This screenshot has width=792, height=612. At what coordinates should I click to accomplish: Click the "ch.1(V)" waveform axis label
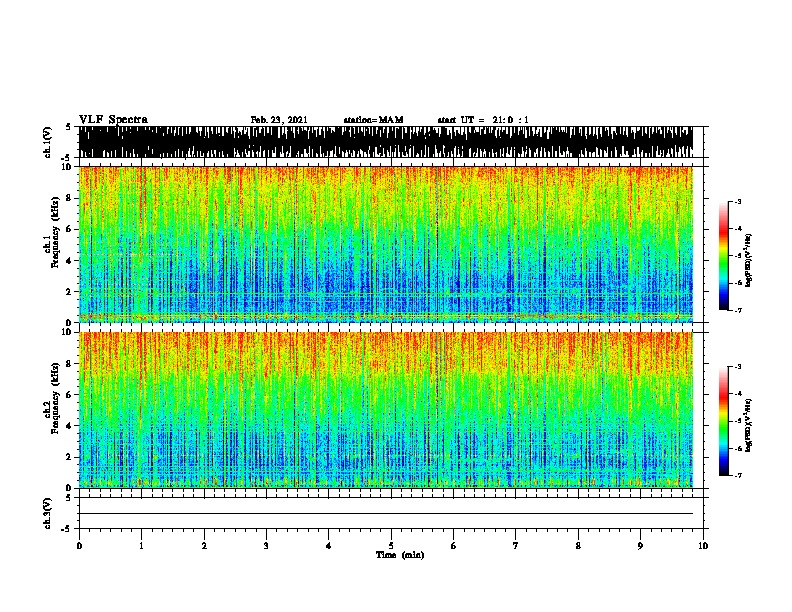click(x=48, y=142)
